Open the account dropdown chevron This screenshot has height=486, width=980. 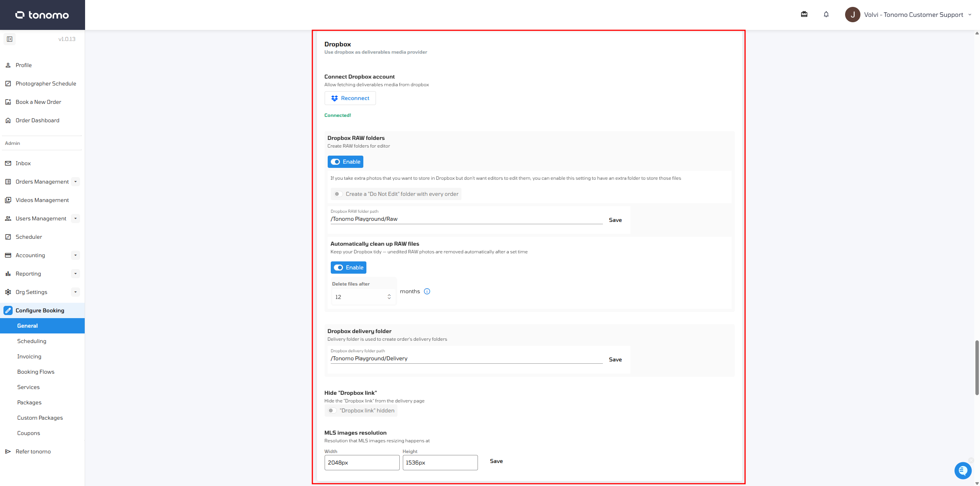click(970, 15)
